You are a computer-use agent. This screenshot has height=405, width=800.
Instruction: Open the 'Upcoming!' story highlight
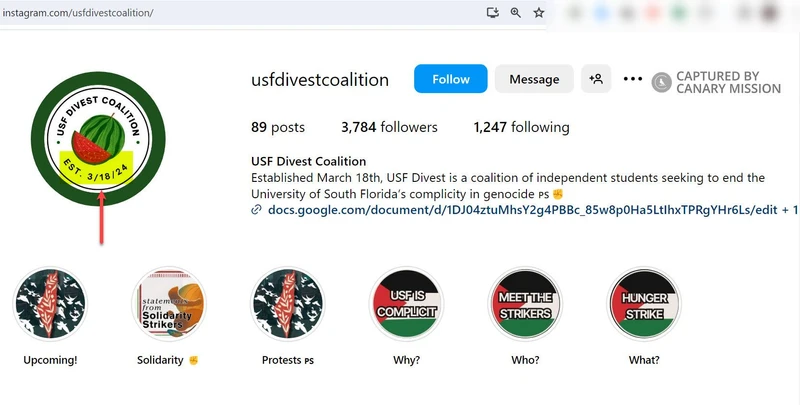[49, 304]
